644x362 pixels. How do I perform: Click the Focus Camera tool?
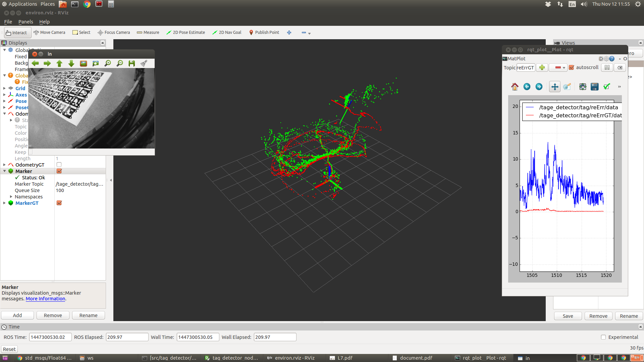coord(114,33)
